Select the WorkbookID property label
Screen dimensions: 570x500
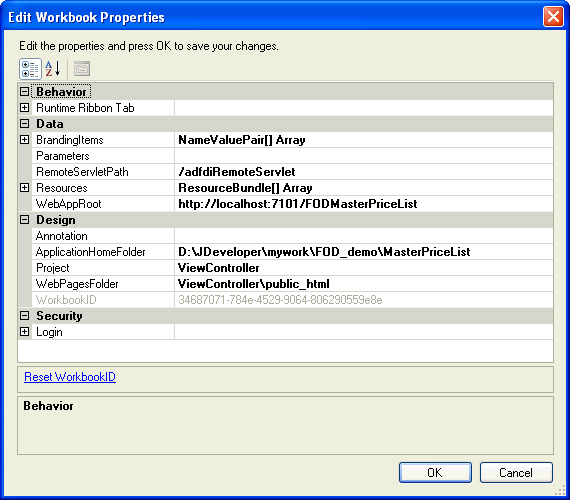click(66, 300)
